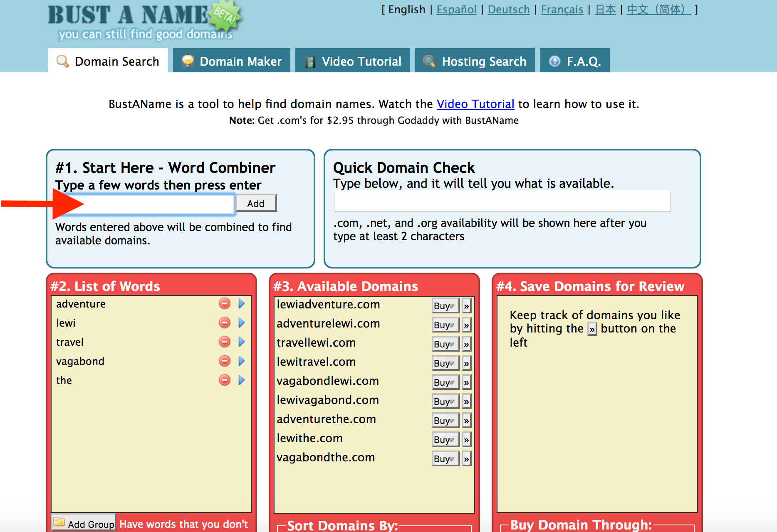Save lewitravel.com for review with » button
The height and width of the screenshot is (532, 777).
(466, 363)
